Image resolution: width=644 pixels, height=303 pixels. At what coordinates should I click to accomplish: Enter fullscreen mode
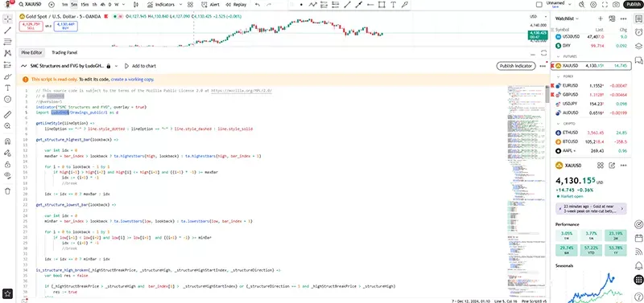[605, 5]
